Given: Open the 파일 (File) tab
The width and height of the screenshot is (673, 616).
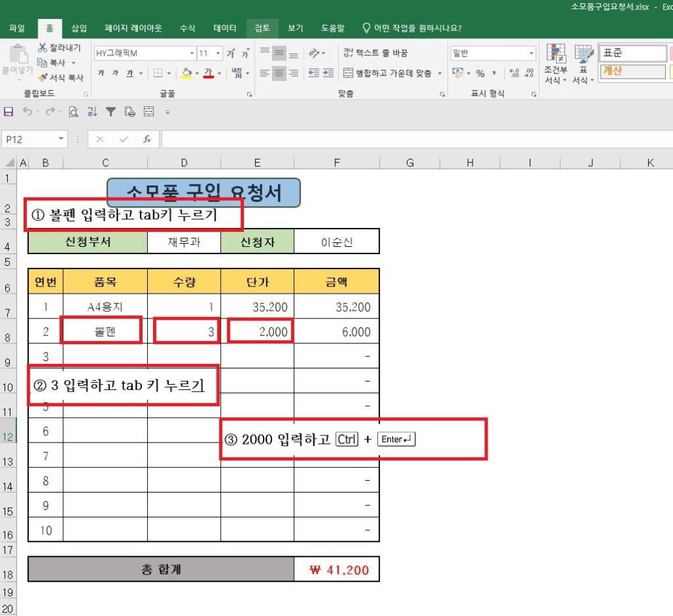Looking at the screenshot, I should pos(17,28).
